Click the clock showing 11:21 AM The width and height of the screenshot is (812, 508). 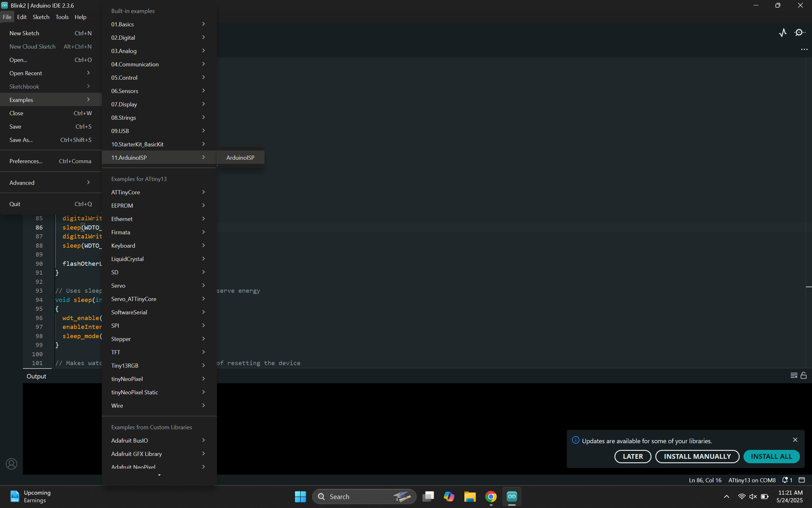(x=790, y=492)
